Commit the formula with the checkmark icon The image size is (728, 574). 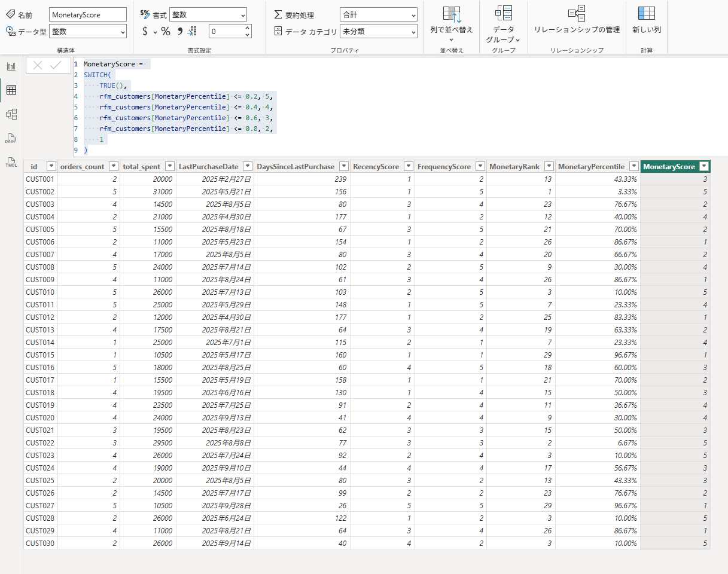[x=56, y=66]
